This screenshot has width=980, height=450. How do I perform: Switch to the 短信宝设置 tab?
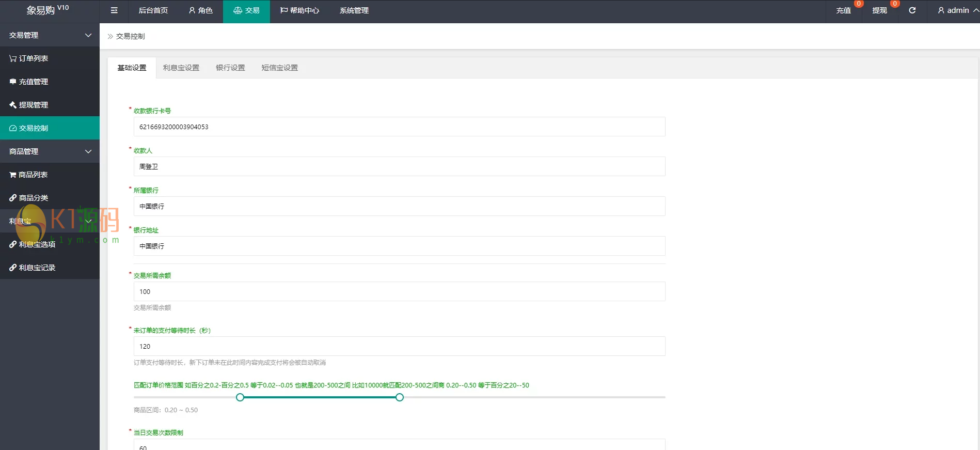[280, 68]
